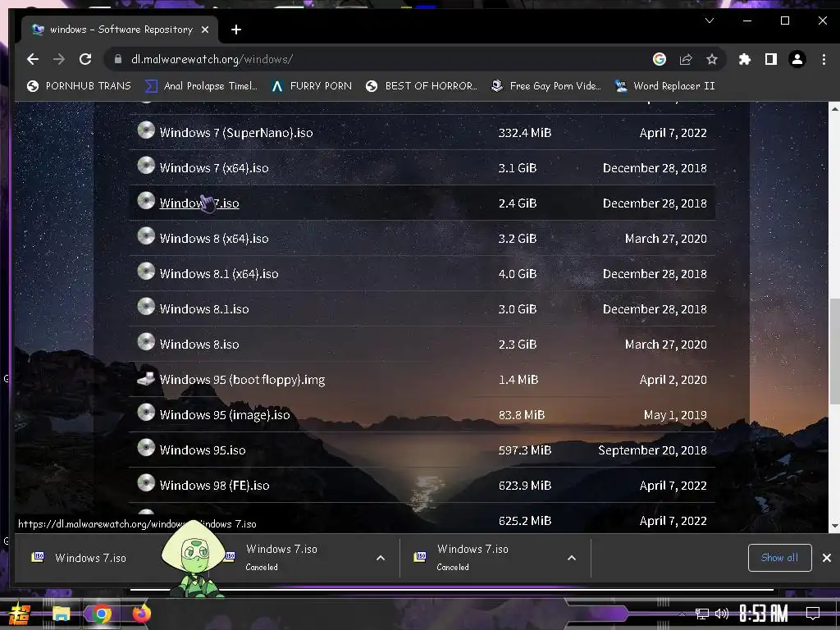
Task: Open the Extensions puzzle icon
Action: point(745,59)
